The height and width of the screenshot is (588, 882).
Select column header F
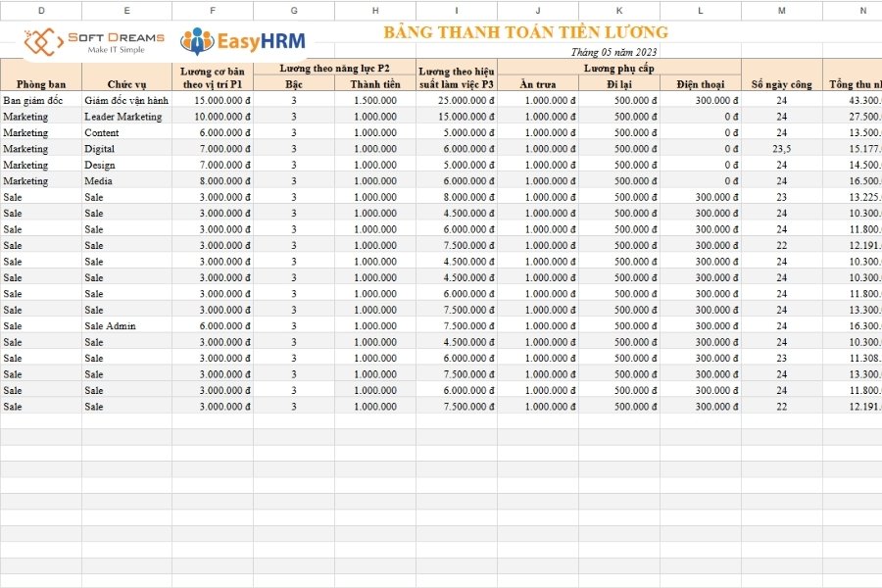click(213, 11)
